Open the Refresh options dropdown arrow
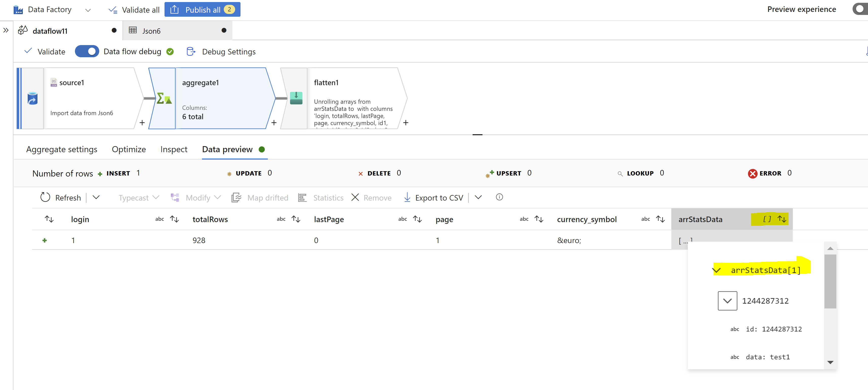Viewport: 868px width, 390px height. click(96, 197)
